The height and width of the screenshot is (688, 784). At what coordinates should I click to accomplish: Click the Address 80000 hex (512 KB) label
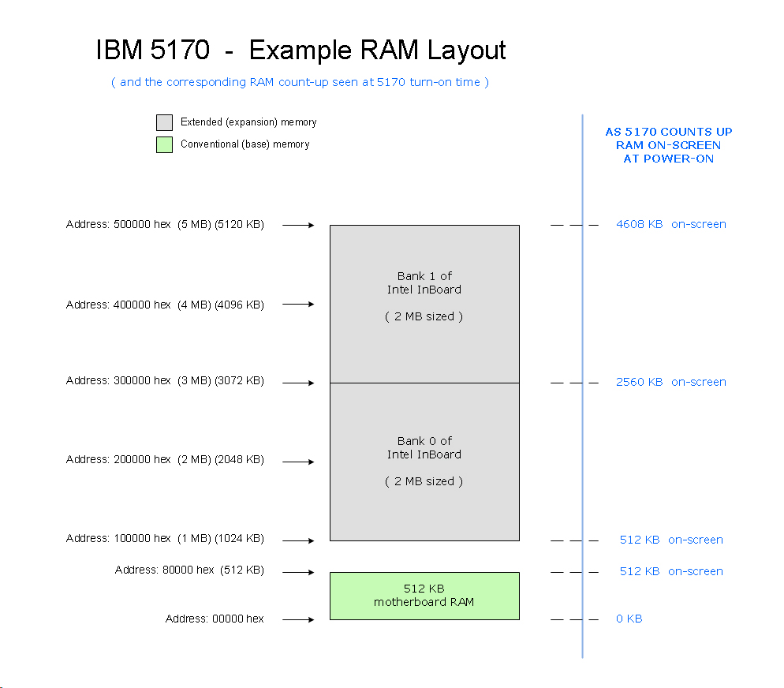[x=189, y=570]
